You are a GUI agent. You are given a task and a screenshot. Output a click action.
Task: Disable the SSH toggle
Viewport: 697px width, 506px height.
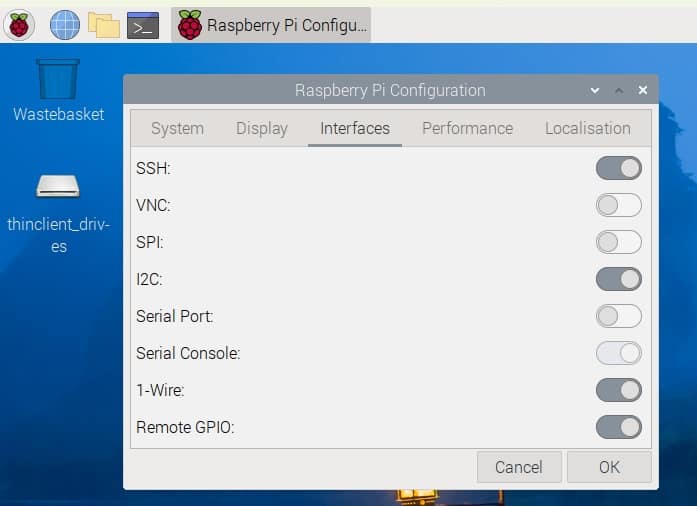coord(618,168)
